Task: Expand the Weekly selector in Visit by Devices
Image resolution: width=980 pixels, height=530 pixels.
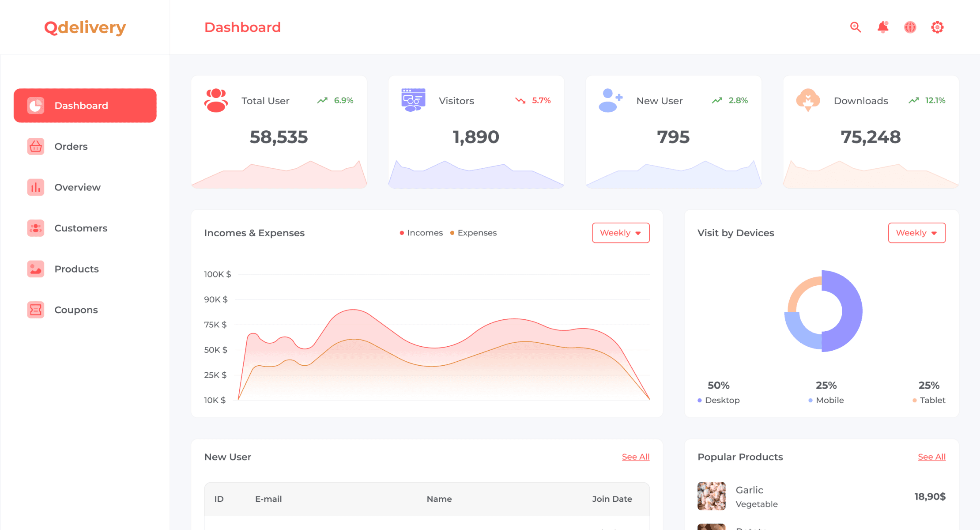Action: [917, 233]
